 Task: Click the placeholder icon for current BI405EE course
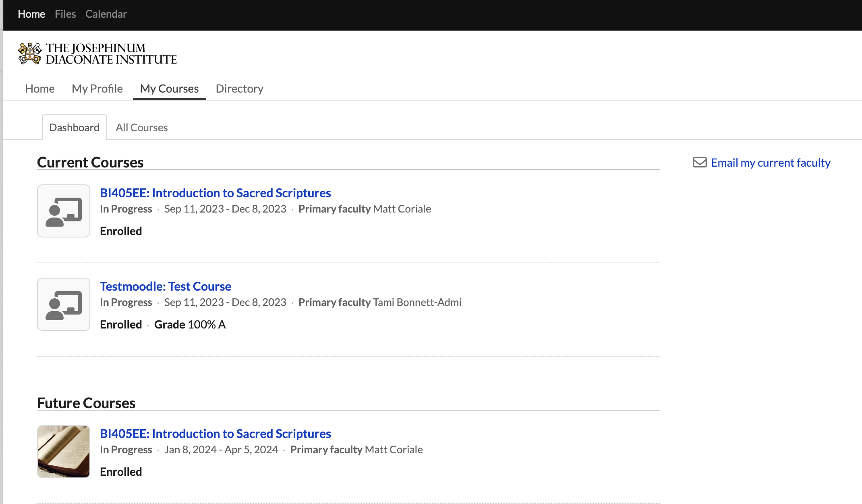point(64,211)
